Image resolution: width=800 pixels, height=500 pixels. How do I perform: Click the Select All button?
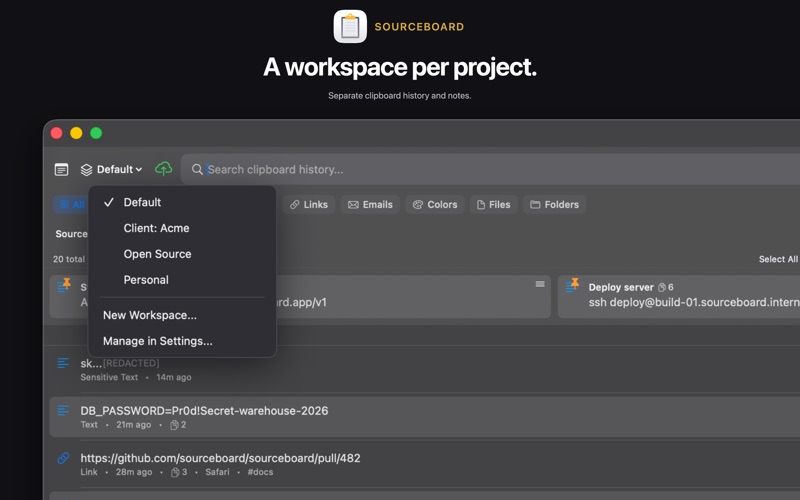tap(778, 259)
